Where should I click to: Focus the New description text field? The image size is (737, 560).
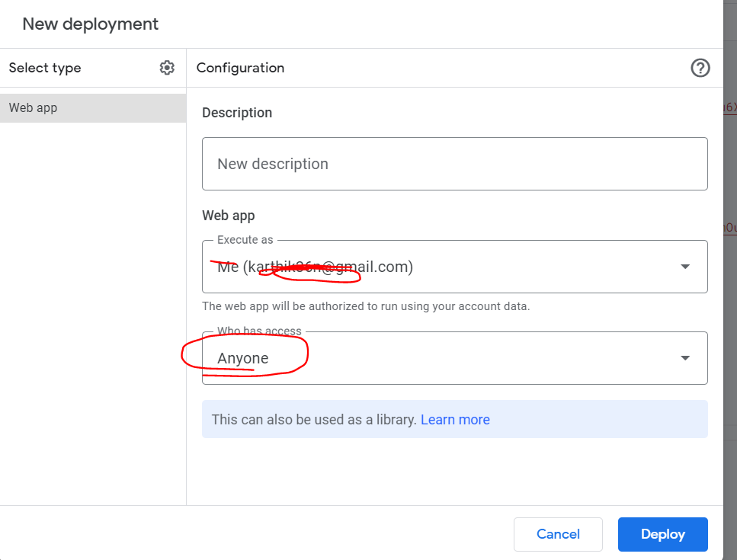pyautogui.click(x=454, y=164)
